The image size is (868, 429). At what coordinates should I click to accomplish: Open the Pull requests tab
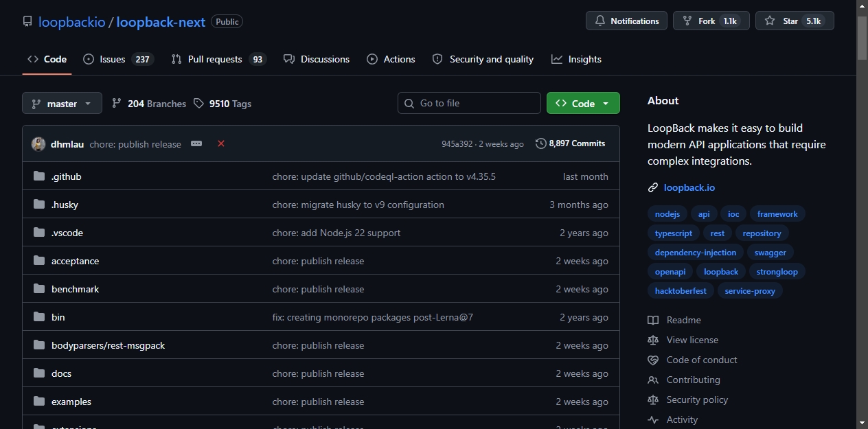(x=218, y=59)
